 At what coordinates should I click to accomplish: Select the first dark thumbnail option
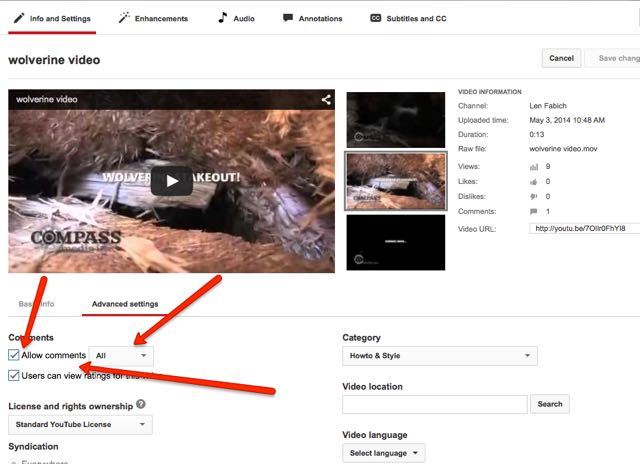pos(396,120)
